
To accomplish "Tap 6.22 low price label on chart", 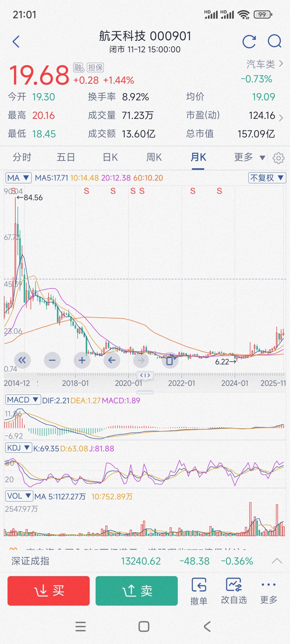I will click(x=222, y=362).
